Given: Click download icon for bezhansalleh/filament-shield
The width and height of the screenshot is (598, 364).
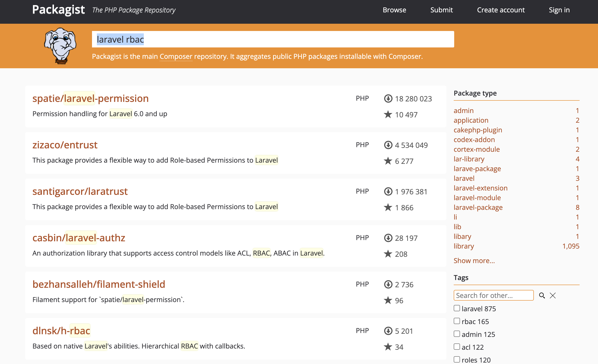Looking at the screenshot, I should point(388,284).
